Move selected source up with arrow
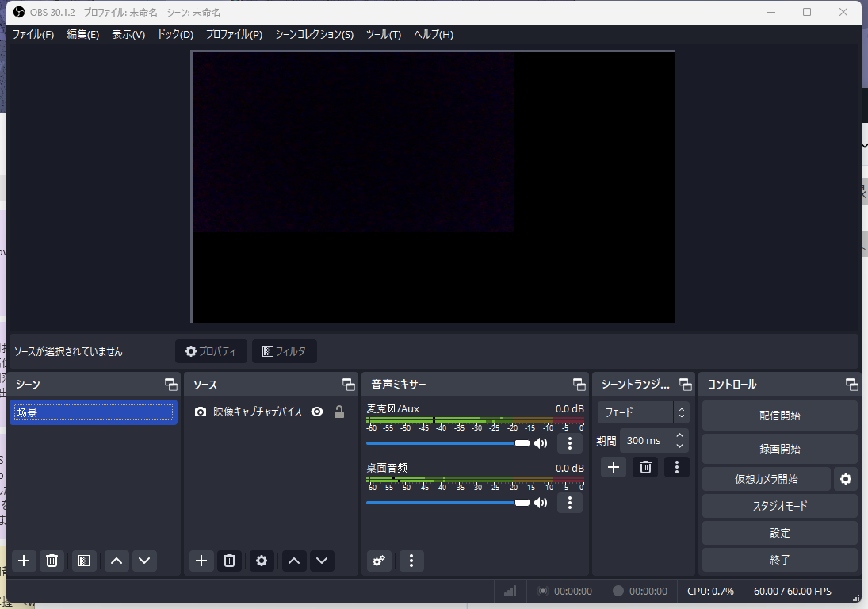The image size is (868, 609). click(x=294, y=561)
